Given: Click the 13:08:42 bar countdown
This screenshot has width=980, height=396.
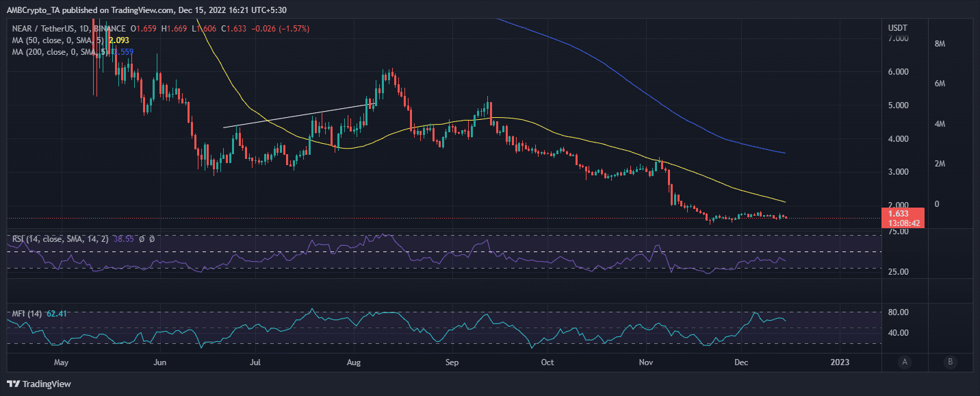Looking at the screenshot, I should [x=903, y=223].
